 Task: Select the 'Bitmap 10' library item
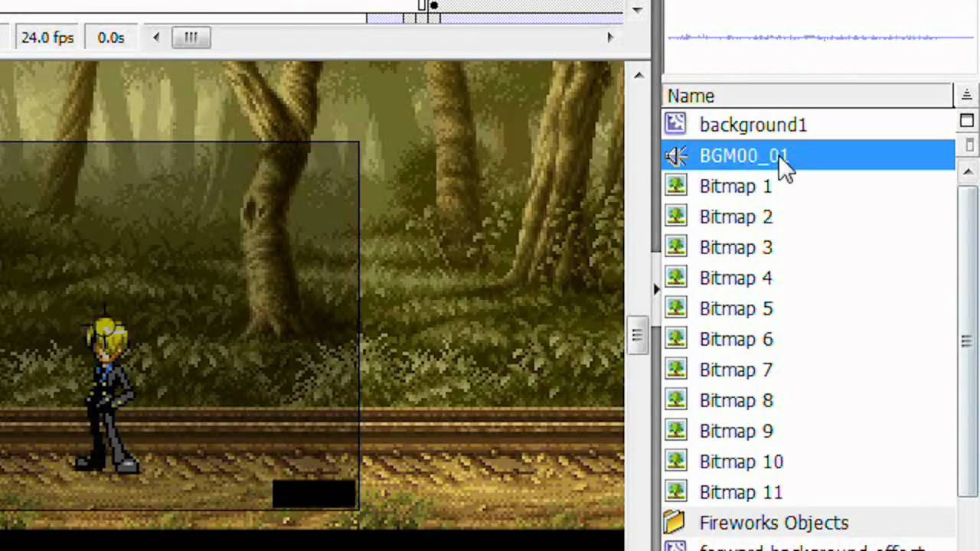pos(808,461)
